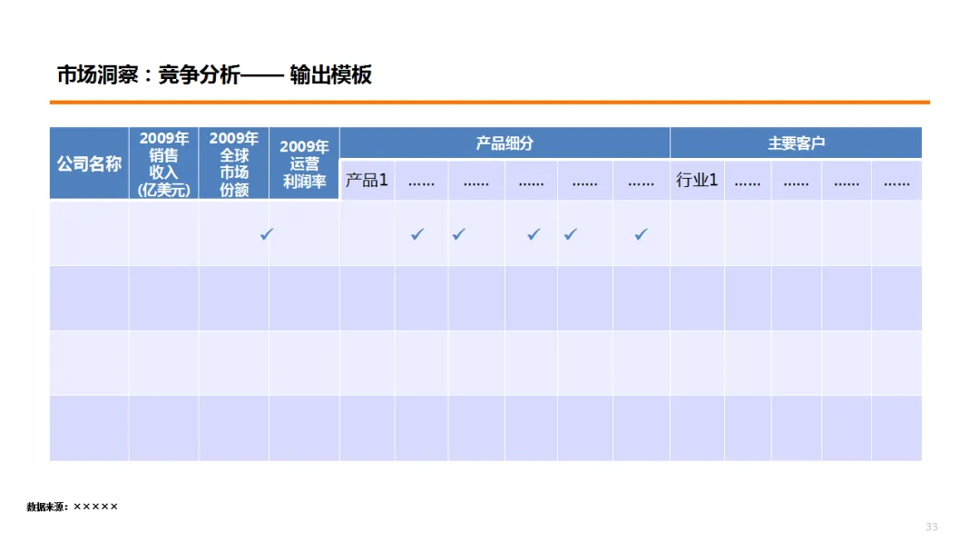Click the checkmark nearest the 行业1 column
Viewport: 980px width, 552px height.
[642, 234]
